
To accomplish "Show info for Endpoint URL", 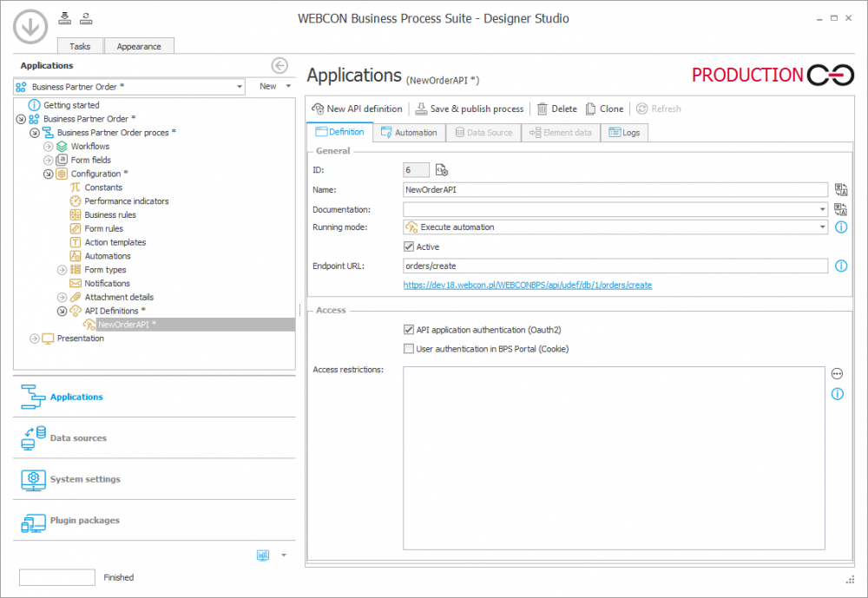I will point(841,266).
